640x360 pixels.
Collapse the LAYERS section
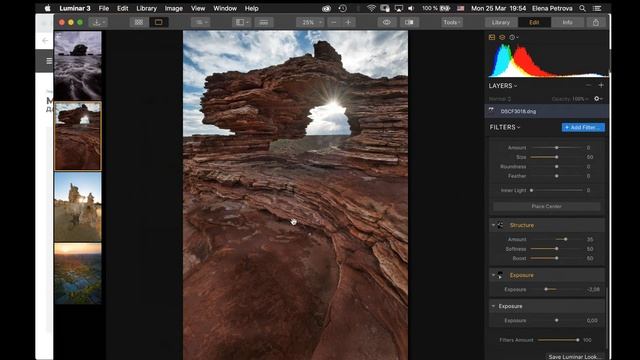click(503, 86)
